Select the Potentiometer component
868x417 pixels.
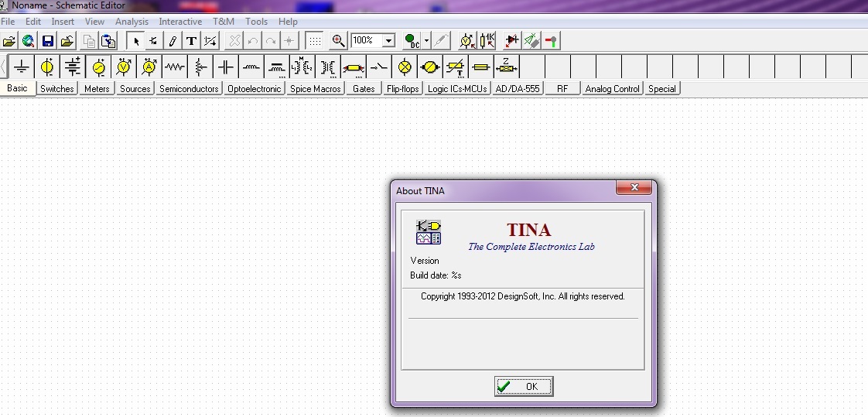tap(200, 67)
